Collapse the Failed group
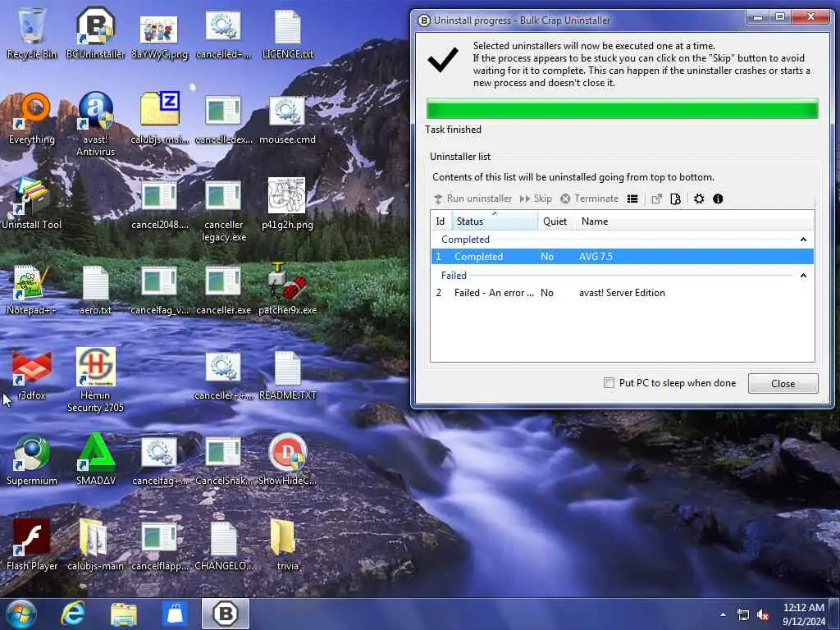 coord(803,276)
